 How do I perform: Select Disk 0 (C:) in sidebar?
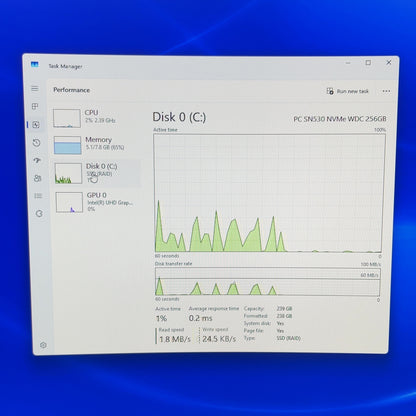point(97,173)
